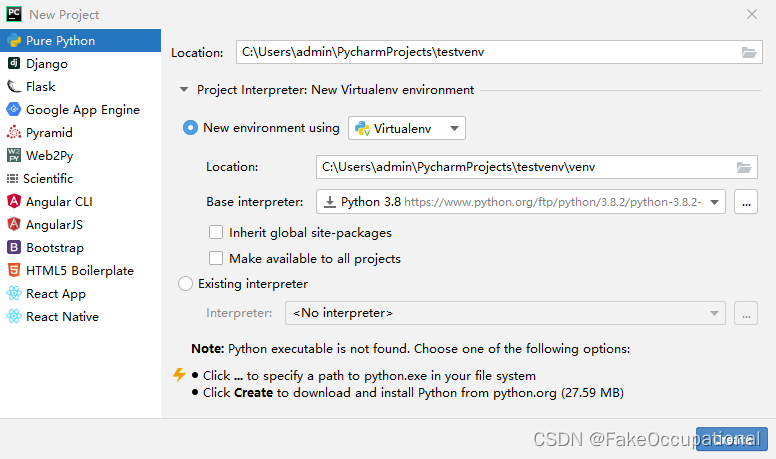This screenshot has height=459, width=776.
Task: Click the React Native atom icon
Action: [14, 316]
